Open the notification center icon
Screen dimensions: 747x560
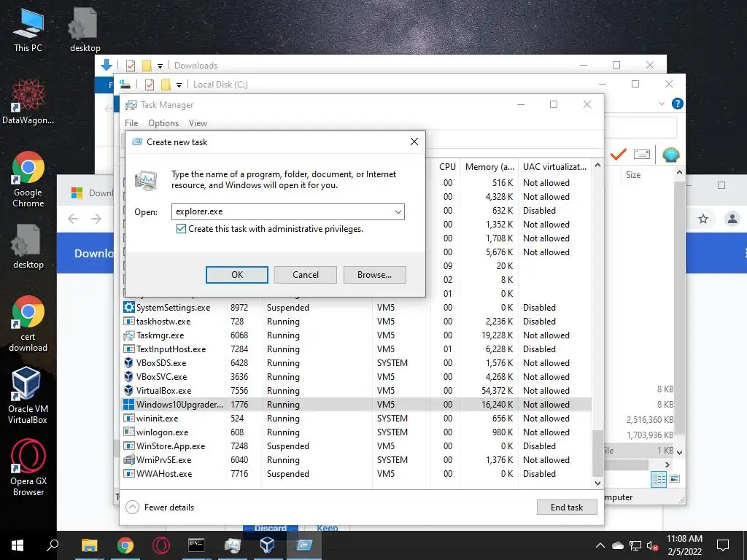[x=723, y=545]
